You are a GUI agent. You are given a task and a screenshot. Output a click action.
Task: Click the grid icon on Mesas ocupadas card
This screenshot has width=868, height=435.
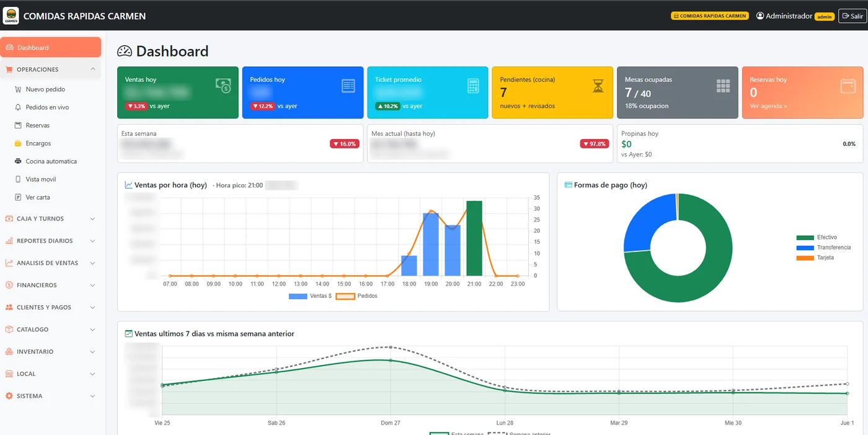tap(724, 86)
